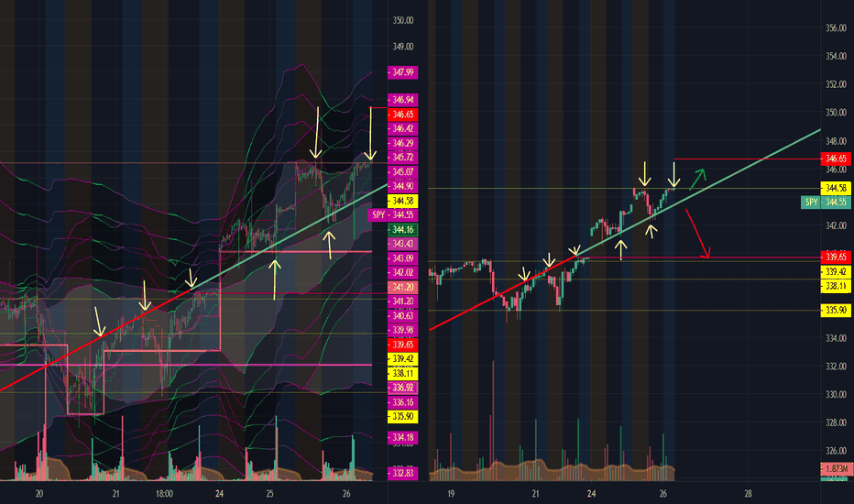Select the magenta 342.02 price label
The image size is (854, 504).
(402, 272)
